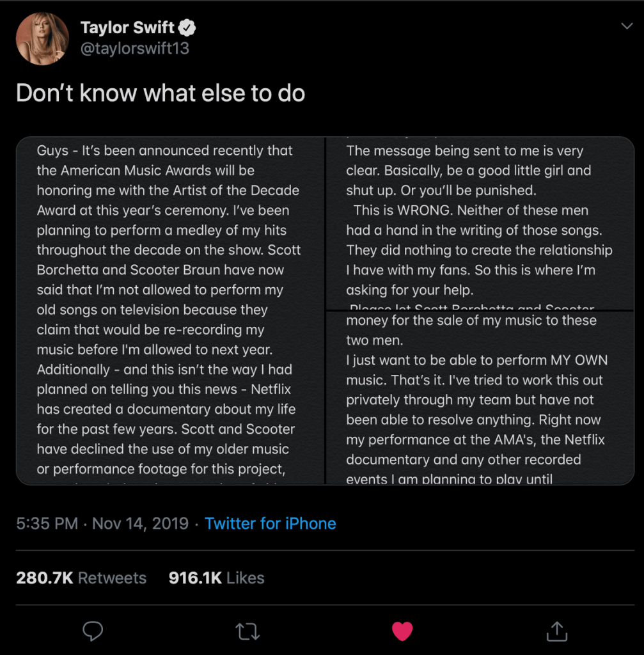The image size is (644, 655).
Task: Open the tweet options chevron menu
Action: (x=627, y=26)
